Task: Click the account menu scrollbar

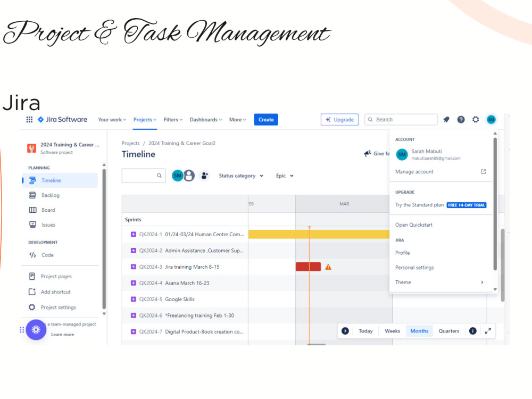Action: point(495,204)
